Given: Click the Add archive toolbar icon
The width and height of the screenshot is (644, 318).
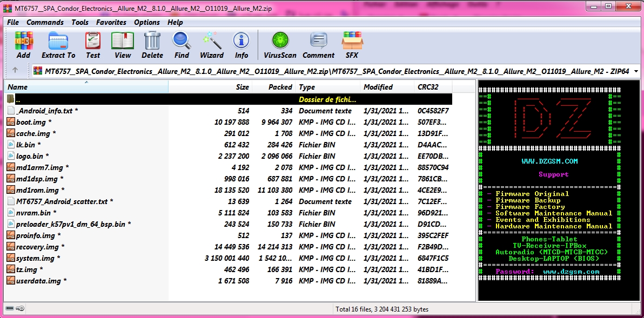Looking at the screenshot, I should click(24, 45).
